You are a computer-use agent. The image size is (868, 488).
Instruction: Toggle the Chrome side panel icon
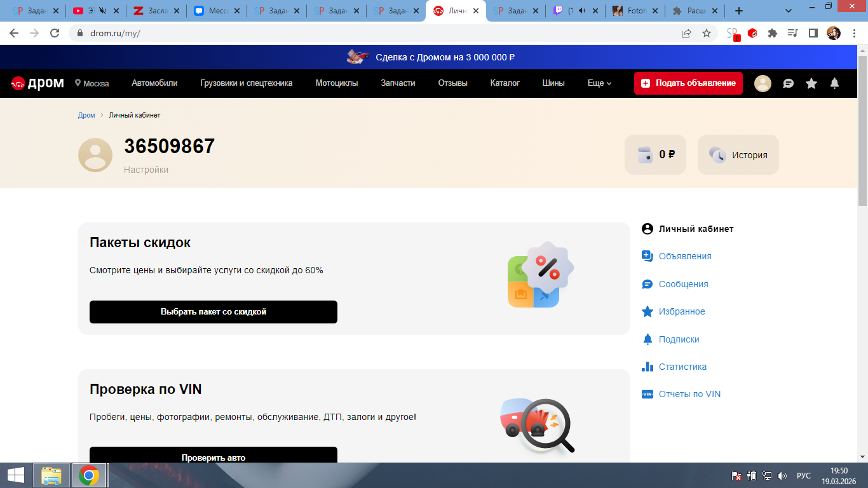813,33
